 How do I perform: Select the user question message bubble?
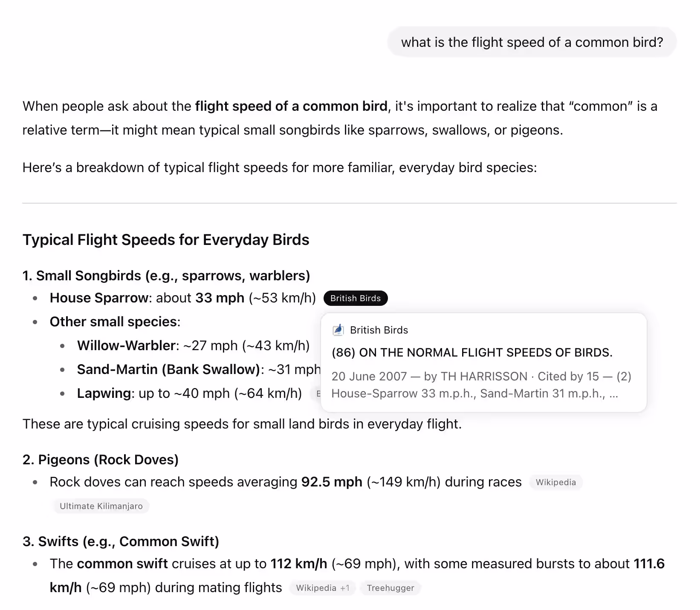[x=532, y=42]
